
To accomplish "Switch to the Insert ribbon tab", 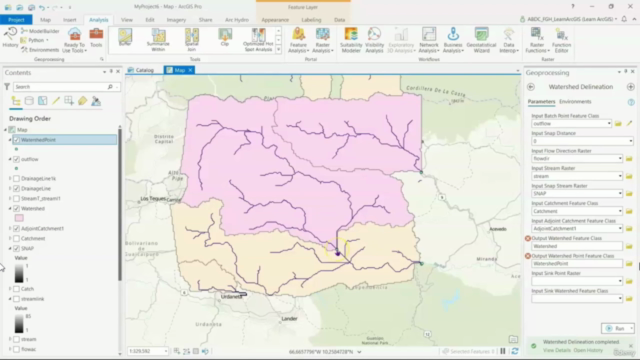I will [69, 20].
